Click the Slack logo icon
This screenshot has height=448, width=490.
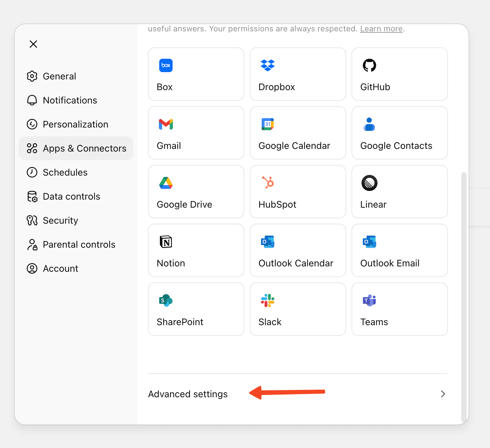tap(268, 300)
